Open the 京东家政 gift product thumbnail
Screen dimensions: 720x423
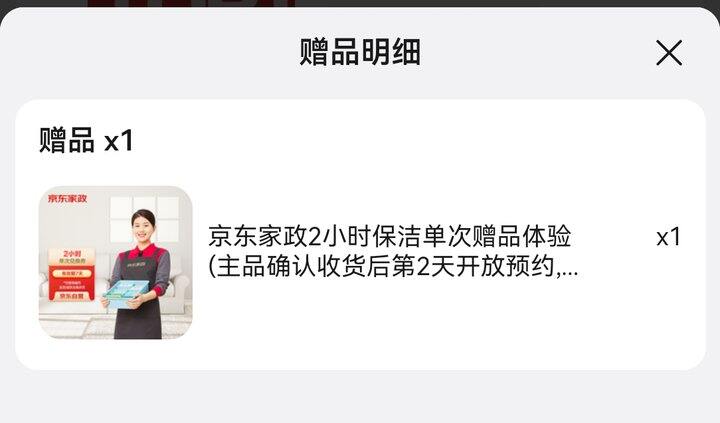click(115, 262)
